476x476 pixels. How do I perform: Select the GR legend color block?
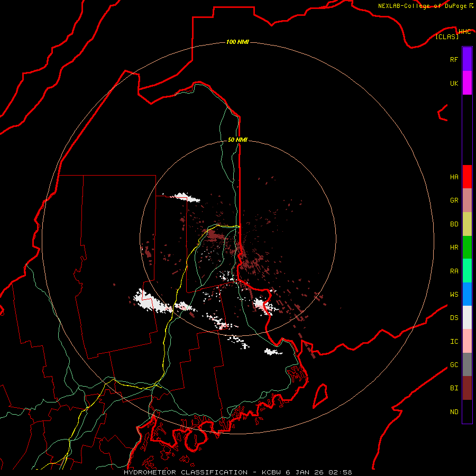[x=467, y=200]
